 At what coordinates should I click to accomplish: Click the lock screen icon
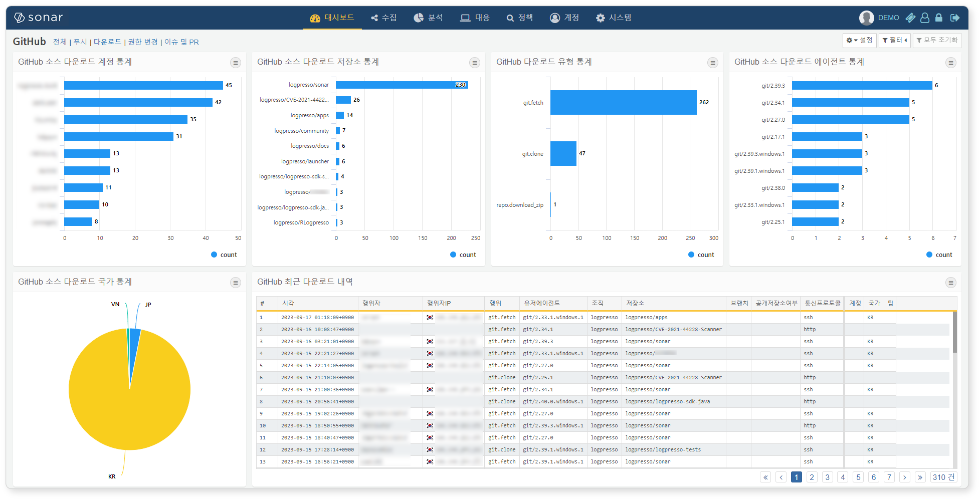pos(939,18)
